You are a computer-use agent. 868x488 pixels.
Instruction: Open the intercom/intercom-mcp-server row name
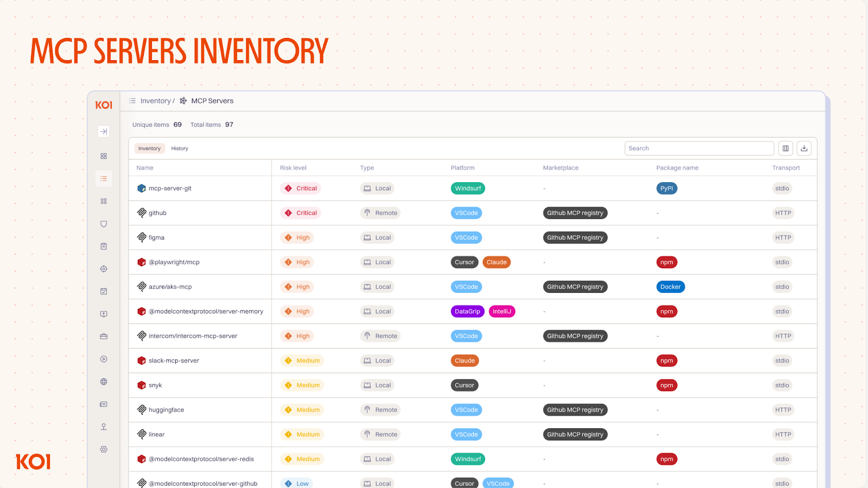pos(193,336)
